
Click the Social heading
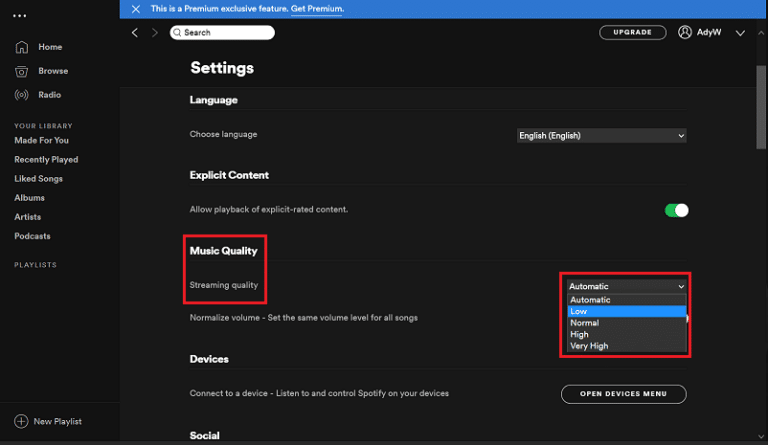tap(204, 436)
